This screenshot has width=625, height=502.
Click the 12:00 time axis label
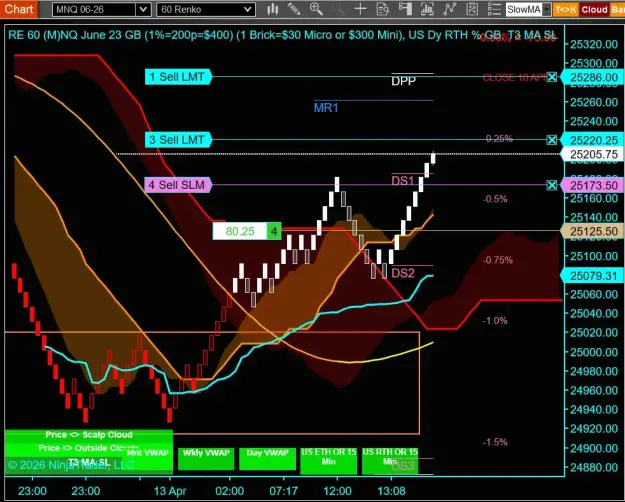[x=337, y=491]
